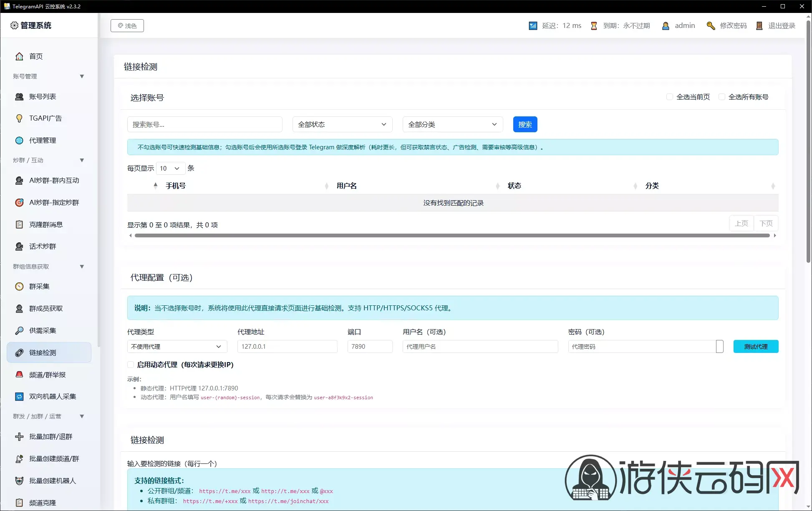Click the gear icon next to 管理系统

(14, 25)
